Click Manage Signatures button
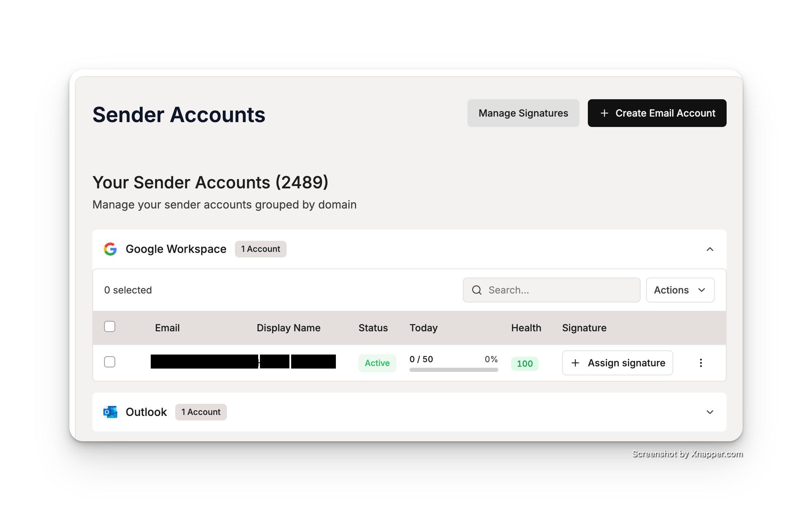812x528 pixels. (523, 113)
